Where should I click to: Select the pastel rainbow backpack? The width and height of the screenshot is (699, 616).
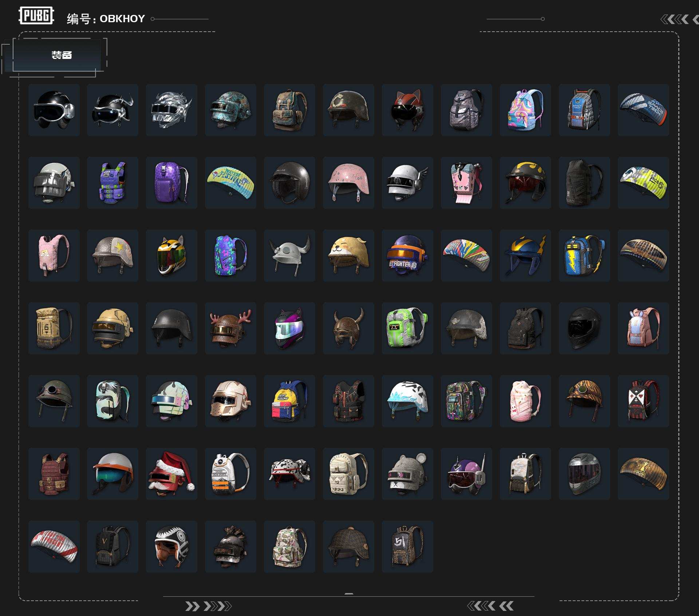(x=525, y=110)
